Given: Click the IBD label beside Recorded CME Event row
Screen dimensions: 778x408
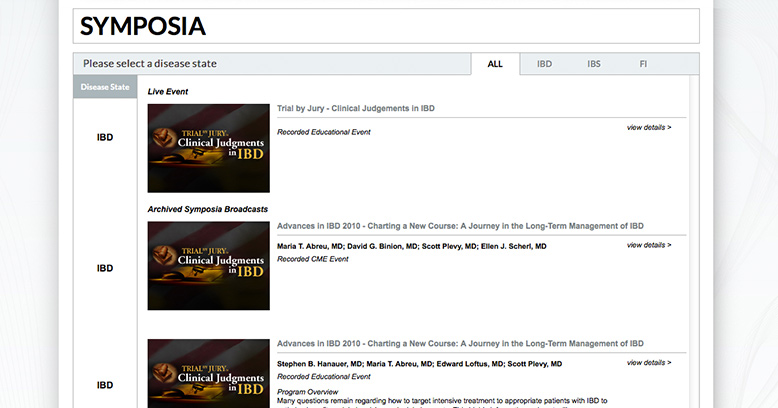Looking at the screenshot, I should click(105, 268).
